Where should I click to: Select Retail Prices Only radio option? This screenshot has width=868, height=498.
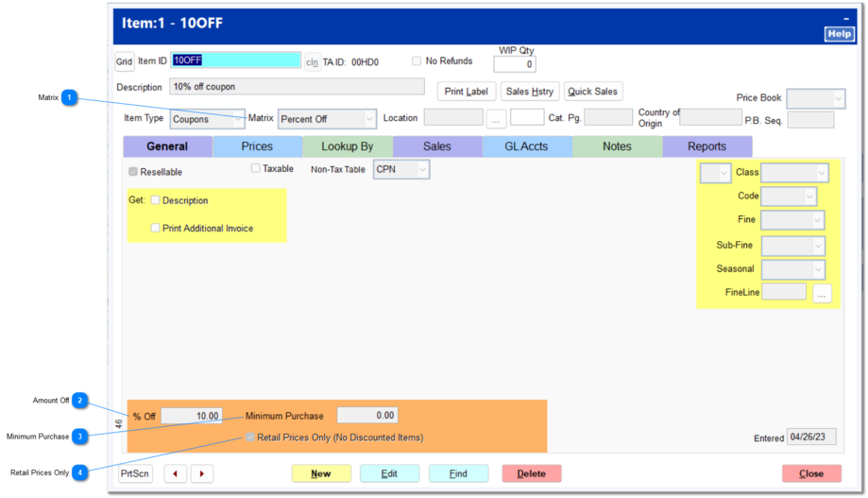pyautogui.click(x=250, y=438)
